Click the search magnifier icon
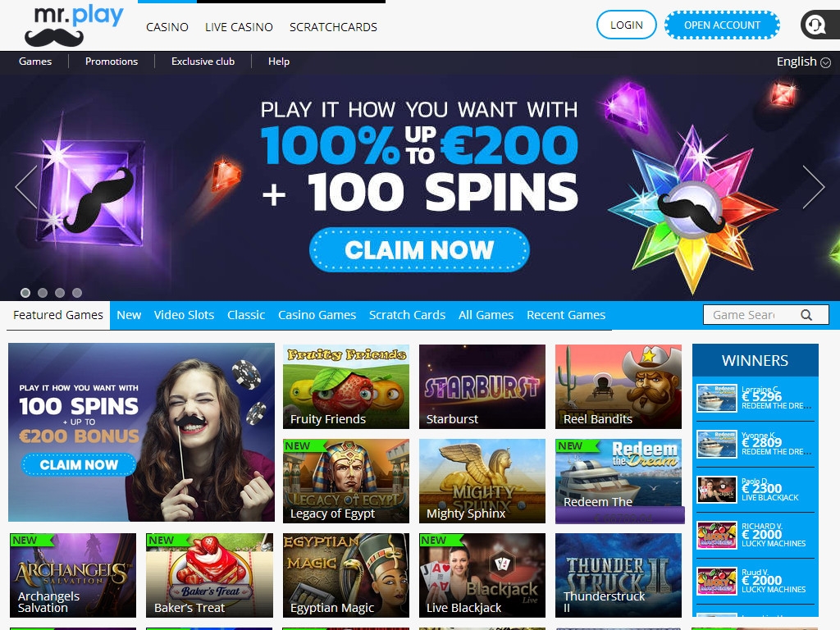The width and height of the screenshot is (840, 630). click(x=806, y=315)
